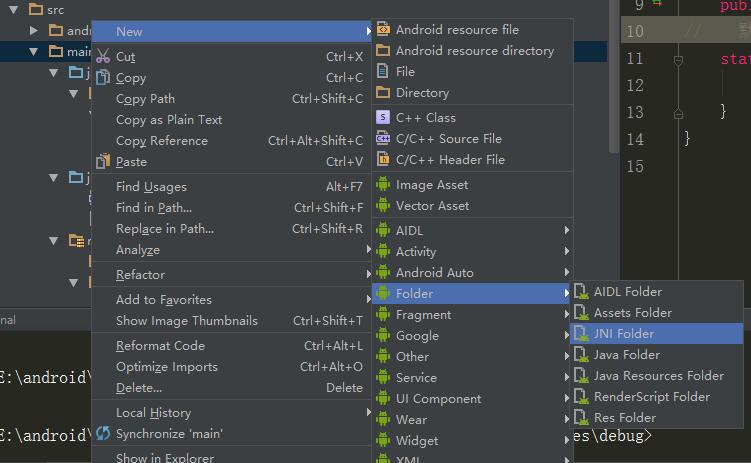The height and width of the screenshot is (463, 751).
Task: Click the Android resource directory folder icon
Action: [x=383, y=50]
